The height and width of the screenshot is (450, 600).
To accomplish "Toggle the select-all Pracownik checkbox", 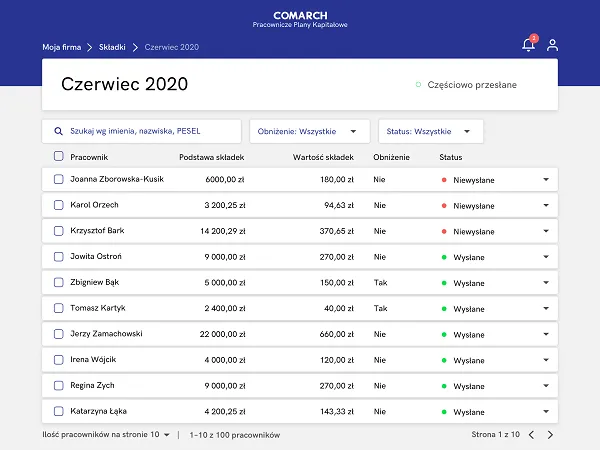I will click(59, 156).
